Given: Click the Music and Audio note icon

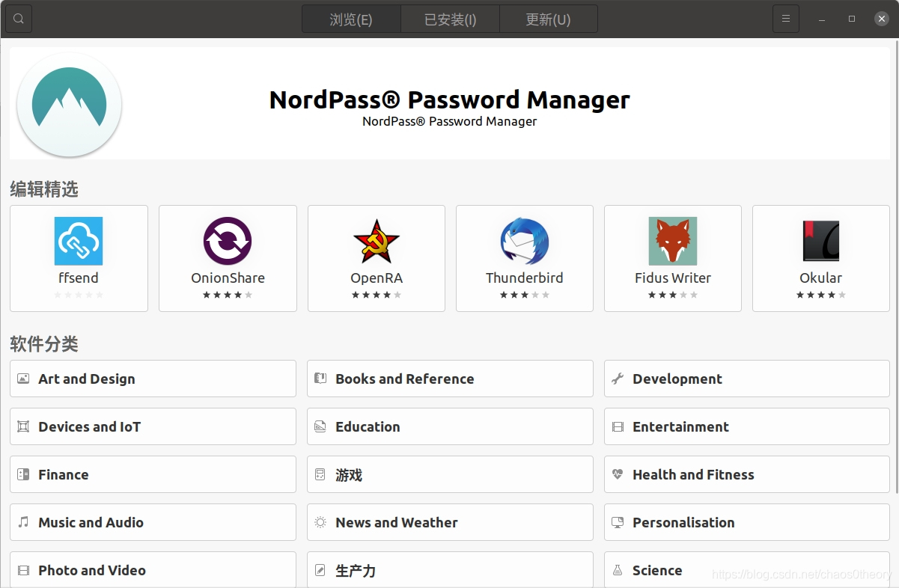Looking at the screenshot, I should point(23,522).
